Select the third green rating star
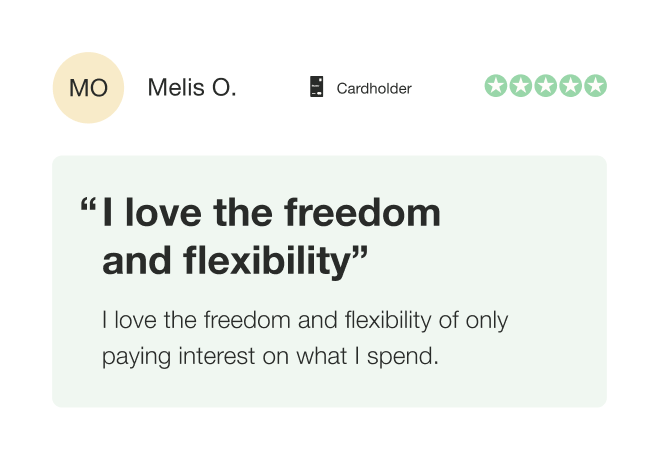 (546, 86)
